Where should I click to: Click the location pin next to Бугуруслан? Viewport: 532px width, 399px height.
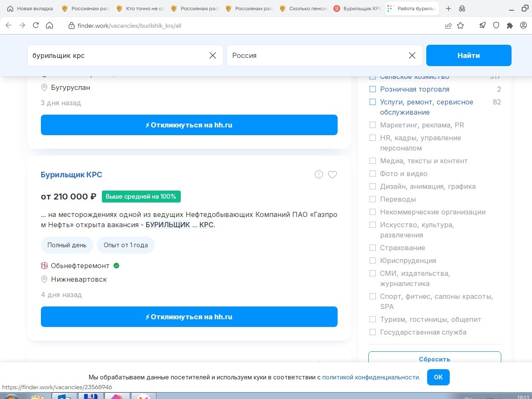point(44,88)
